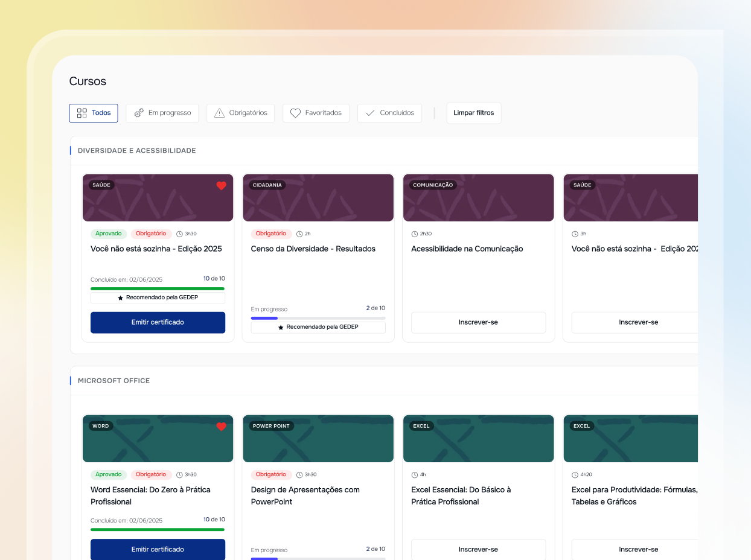Image resolution: width=751 pixels, height=560 pixels.
Task: Click Inscrever-se under the 3h Saúde course
Action: 634,322
